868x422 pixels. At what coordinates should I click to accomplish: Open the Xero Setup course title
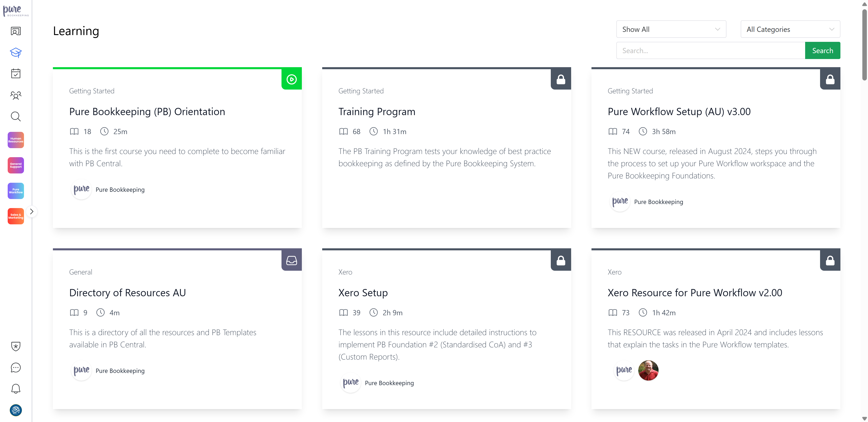pyautogui.click(x=363, y=293)
